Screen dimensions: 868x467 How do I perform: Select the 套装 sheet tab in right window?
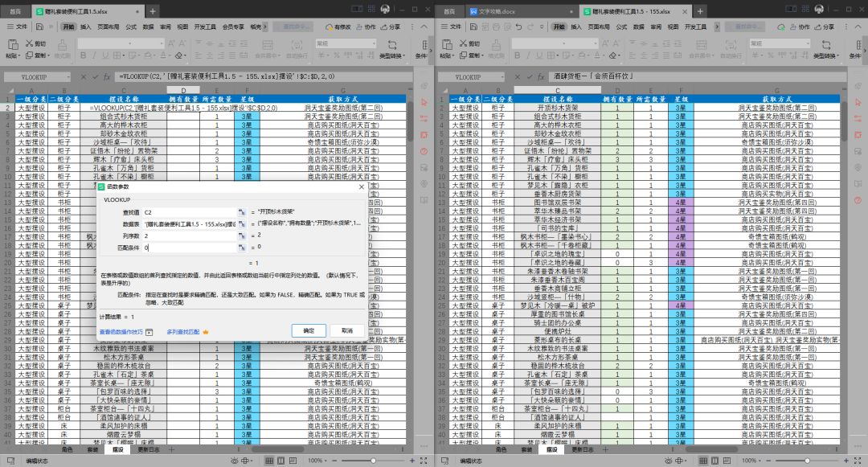526,450
